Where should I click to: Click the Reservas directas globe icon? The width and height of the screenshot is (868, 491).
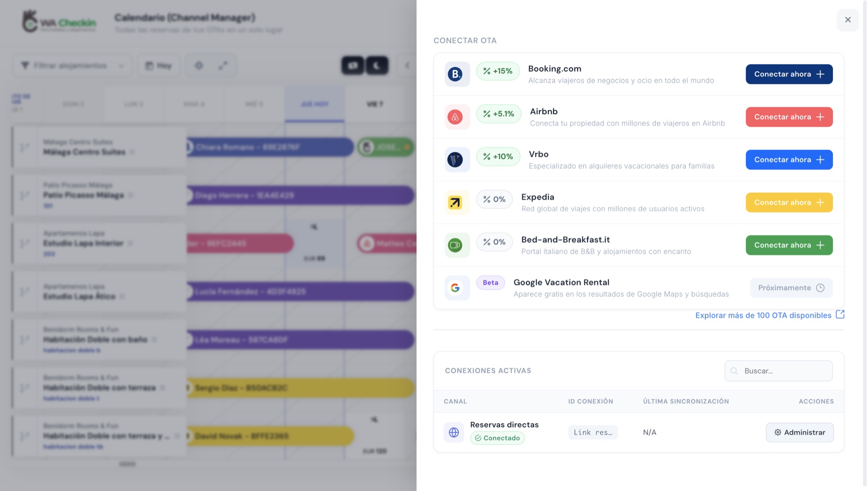point(454,432)
